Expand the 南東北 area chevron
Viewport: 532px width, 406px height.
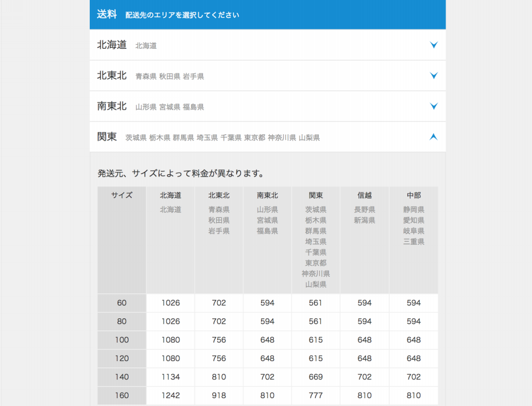(x=433, y=106)
